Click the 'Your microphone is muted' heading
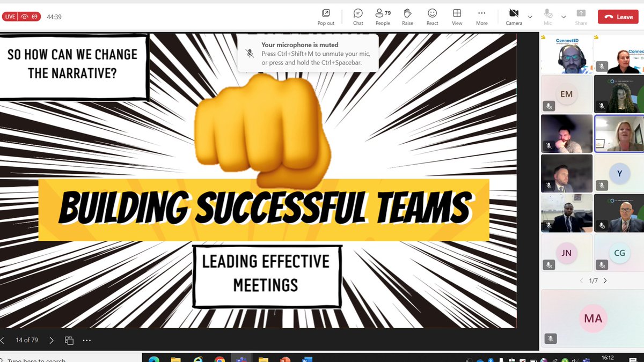 click(299, 45)
